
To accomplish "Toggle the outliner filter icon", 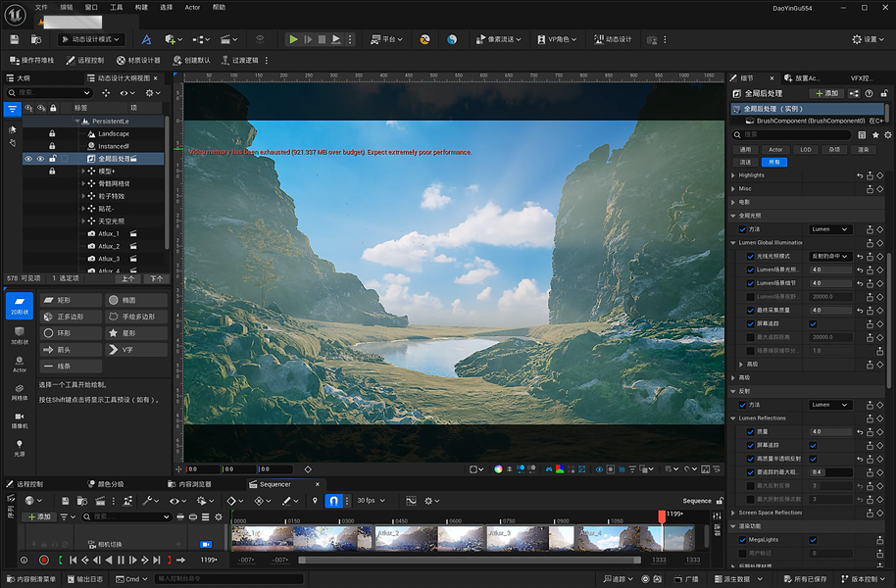I will 13,109.
